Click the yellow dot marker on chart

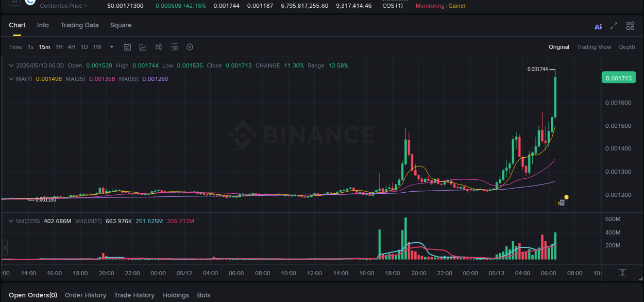tap(567, 197)
